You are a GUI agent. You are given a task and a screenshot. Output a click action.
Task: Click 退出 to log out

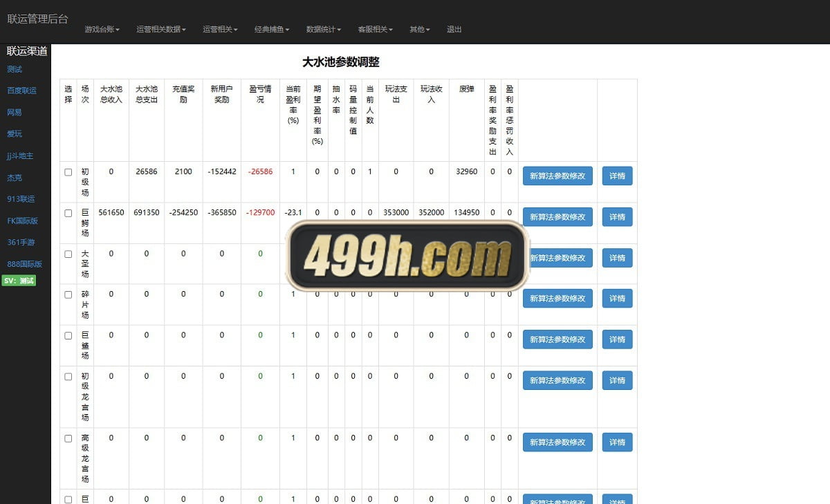(x=454, y=30)
